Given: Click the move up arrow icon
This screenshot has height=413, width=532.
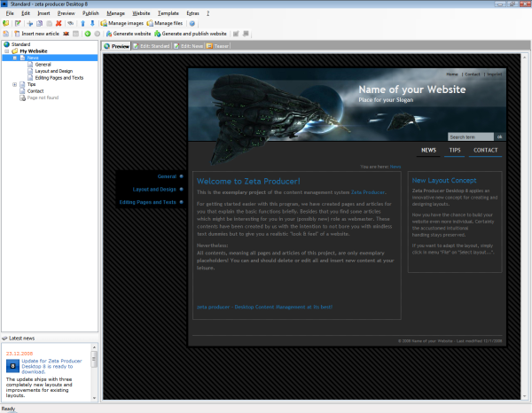Looking at the screenshot, I should [x=82, y=23].
